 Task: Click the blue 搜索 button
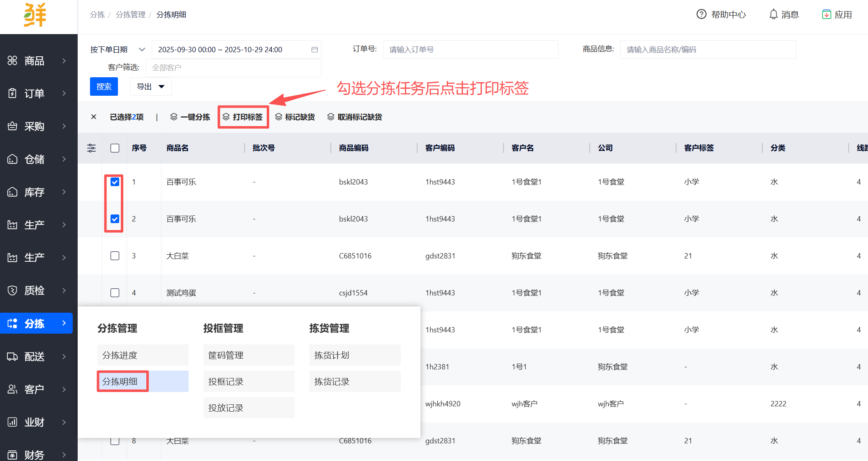[104, 87]
